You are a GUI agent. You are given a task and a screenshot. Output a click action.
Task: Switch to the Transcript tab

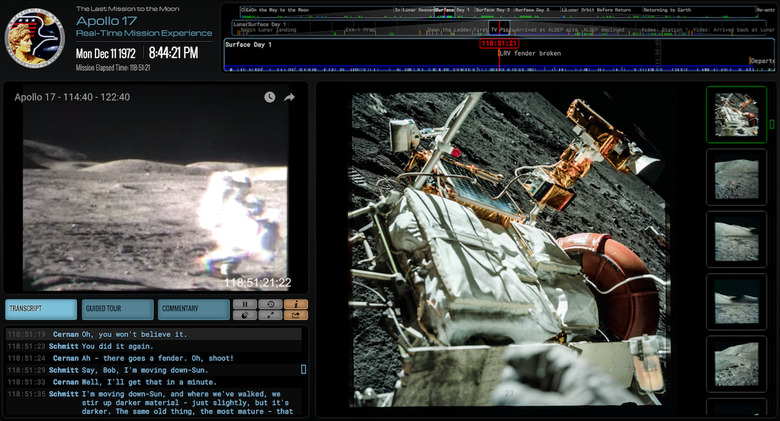(41, 309)
